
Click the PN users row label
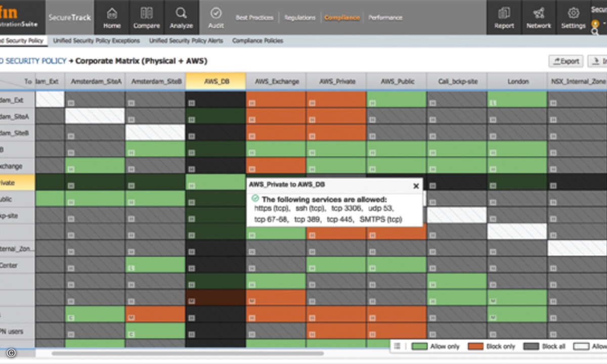[x=12, y=332]
